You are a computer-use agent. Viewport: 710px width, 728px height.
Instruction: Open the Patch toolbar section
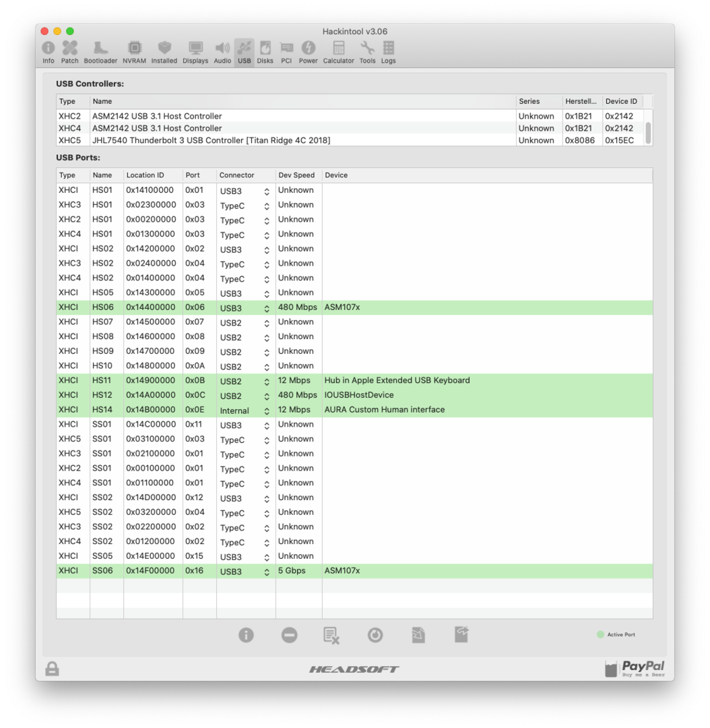click(69, 53)
